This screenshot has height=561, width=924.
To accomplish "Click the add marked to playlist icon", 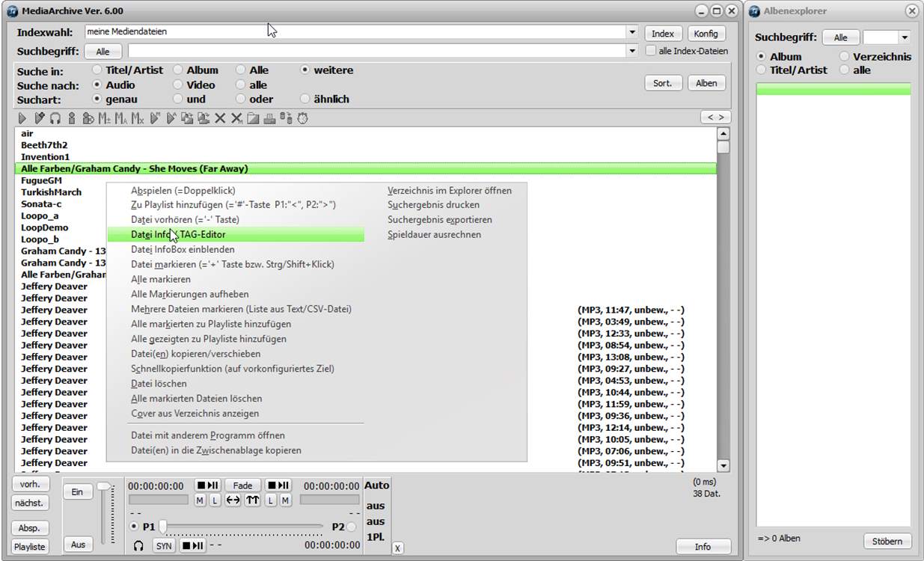I will [156, 118].
